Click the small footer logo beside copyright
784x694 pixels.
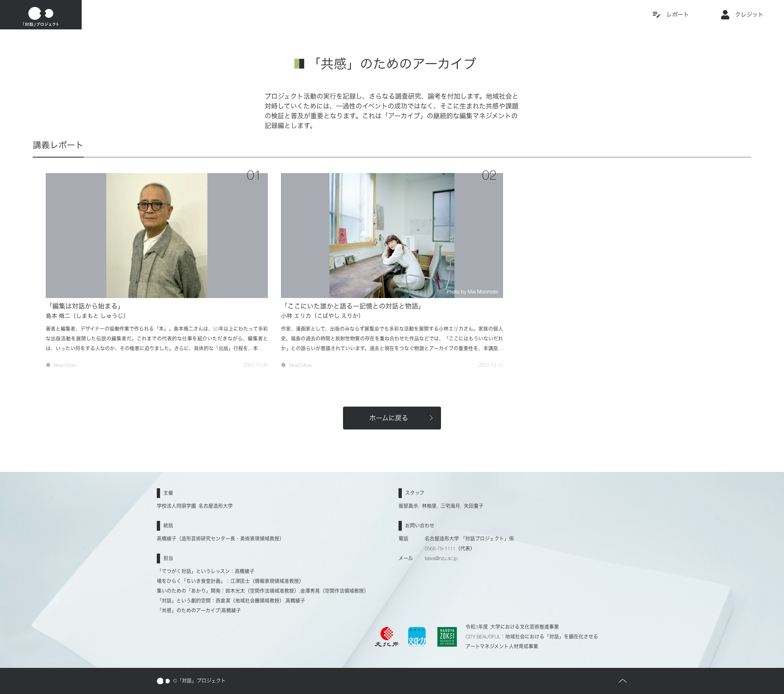tap(163, 681)
